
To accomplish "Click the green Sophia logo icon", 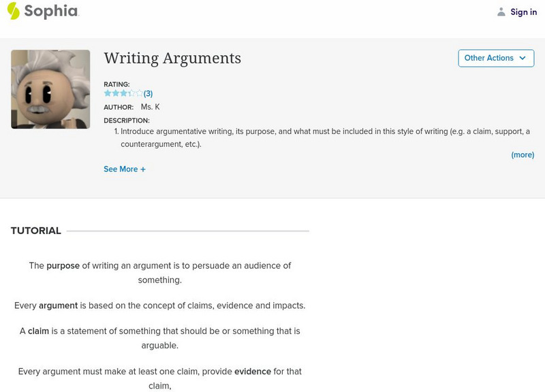I will pyautogui.click(x=13, y=11).
